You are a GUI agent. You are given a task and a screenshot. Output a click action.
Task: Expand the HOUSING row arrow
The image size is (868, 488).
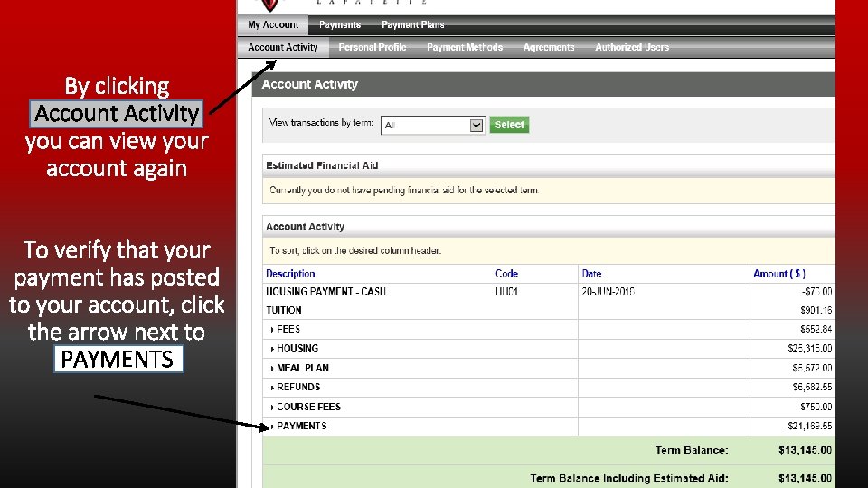coord(272,349)
